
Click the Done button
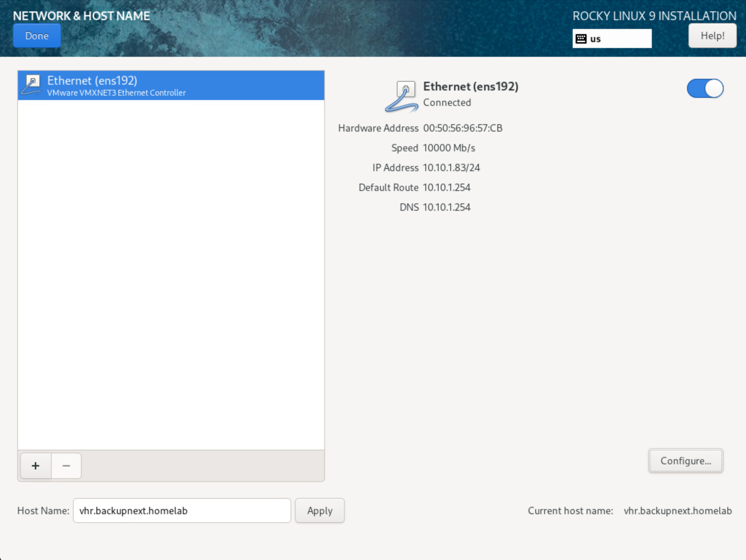pos(37,36)
